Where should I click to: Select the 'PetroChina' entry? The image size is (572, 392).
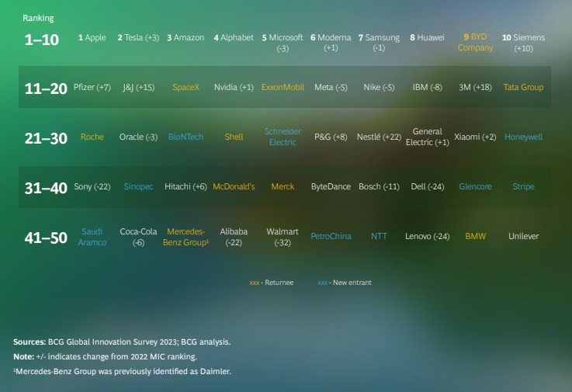[x=331, y=236]
